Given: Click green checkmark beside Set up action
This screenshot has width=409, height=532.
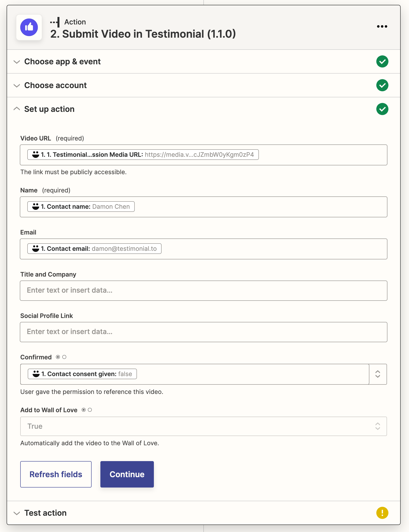Looking at the screenshot, I should click(x=382, y=109).
